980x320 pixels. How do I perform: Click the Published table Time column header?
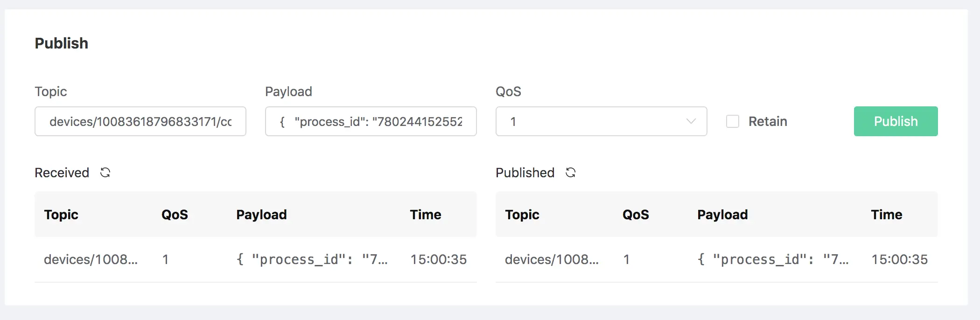pyautogui.click(x=887, y=215)
